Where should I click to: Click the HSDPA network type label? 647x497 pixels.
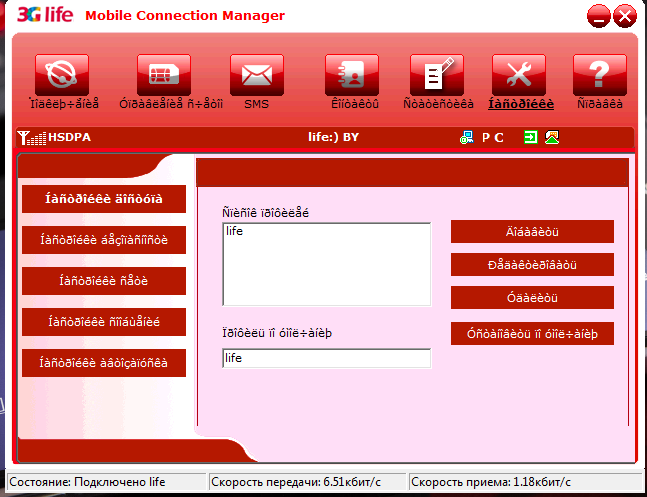[x=69, y=137]
